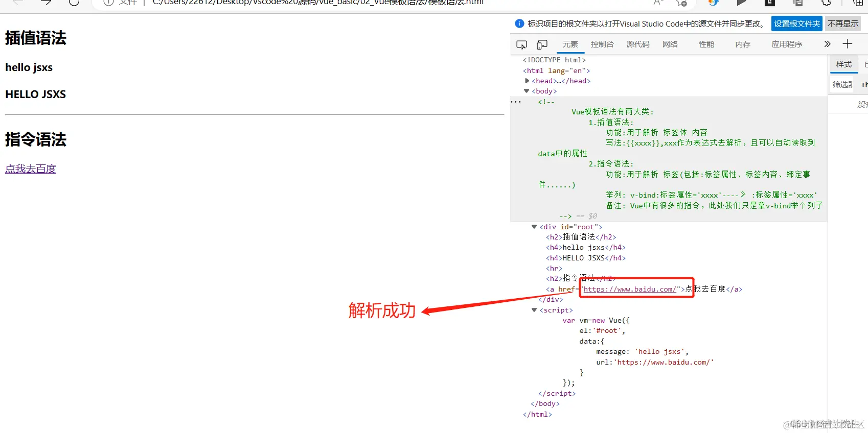
Task: Select the <hr> node in the DOM tree
Action: click(x=554, y=268)
